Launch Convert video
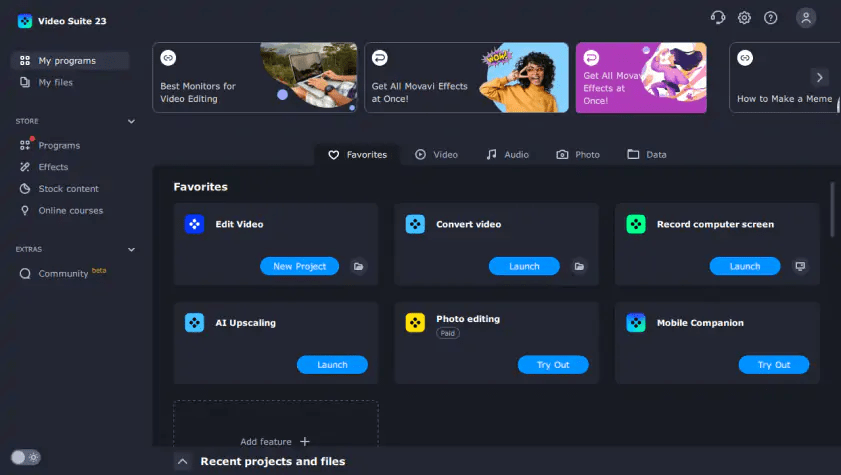The height and width of the screenshot is (475, 841). [524, 266]
